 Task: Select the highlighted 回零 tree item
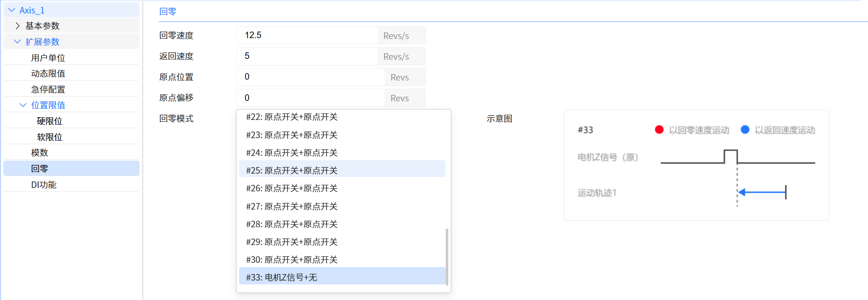[71, 168]
